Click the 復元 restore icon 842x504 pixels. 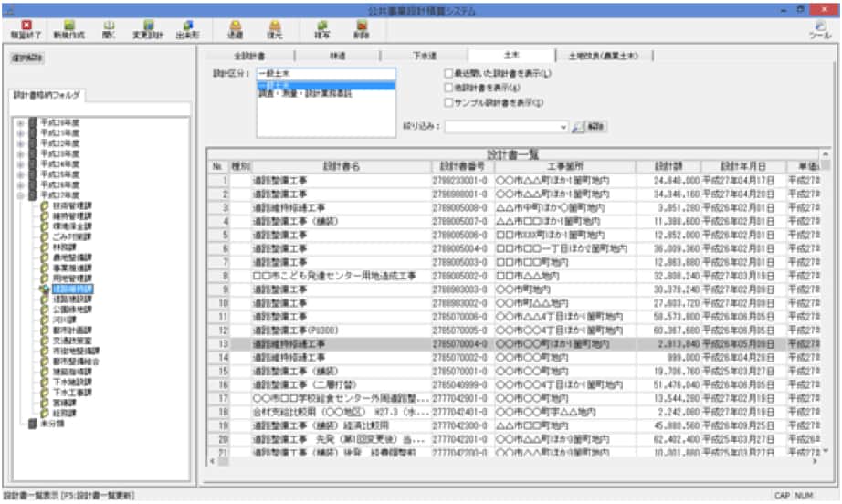pos(274,26)
